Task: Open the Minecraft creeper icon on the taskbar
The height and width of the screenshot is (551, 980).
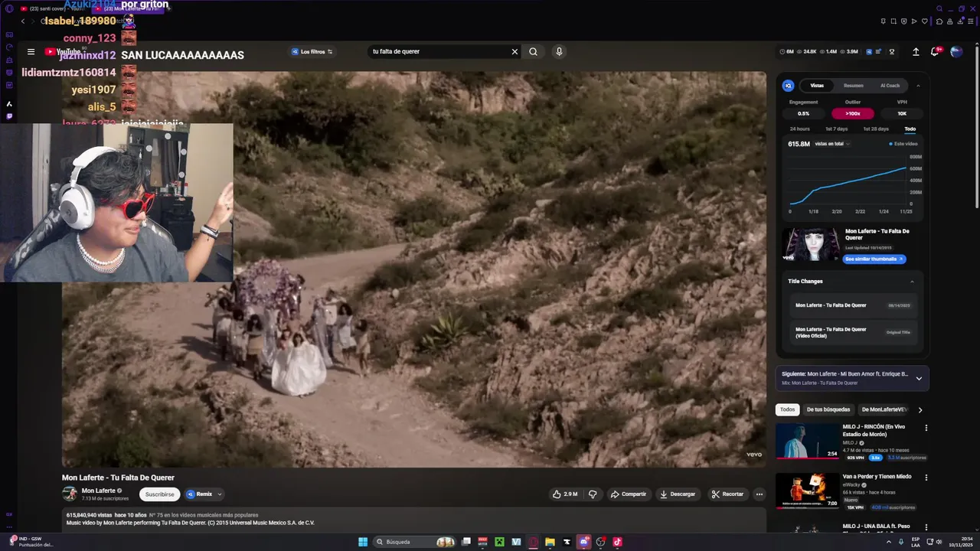Action: pyautogui.click(x=499, y=542)
